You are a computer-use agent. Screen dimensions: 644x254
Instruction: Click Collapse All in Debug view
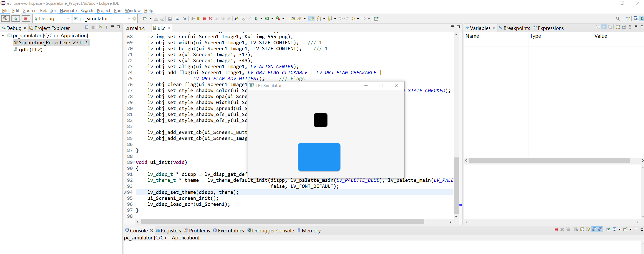[x=87, y=27]
